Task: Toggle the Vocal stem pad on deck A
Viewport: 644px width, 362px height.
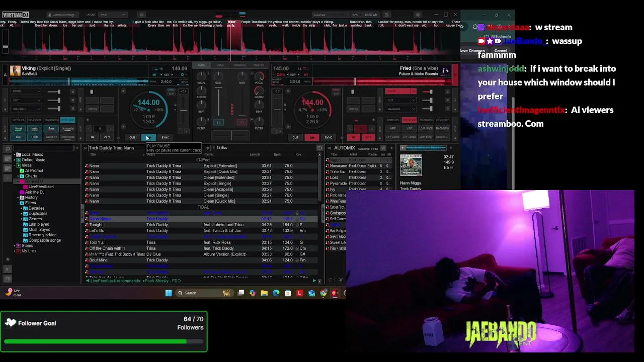Action: 19,129
